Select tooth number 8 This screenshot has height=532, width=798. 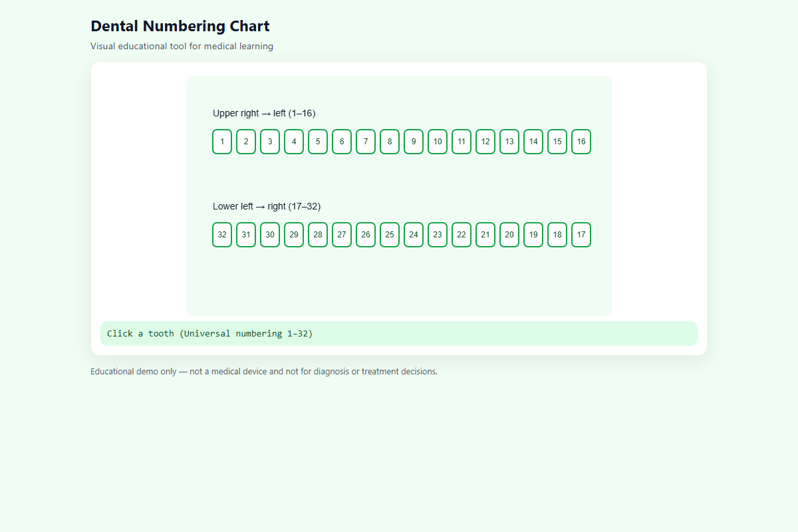point(390,142)
